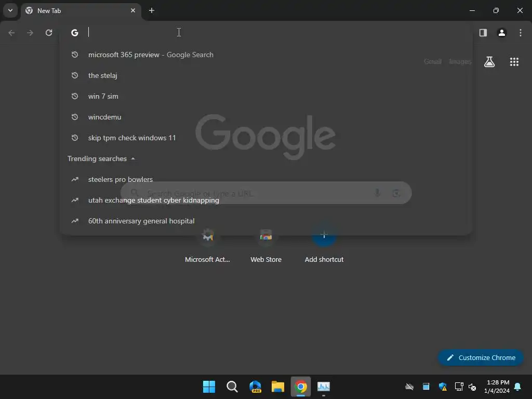Open the network tray icon
The height and width of the screenshot is (399, 532).
pos(459,387)
